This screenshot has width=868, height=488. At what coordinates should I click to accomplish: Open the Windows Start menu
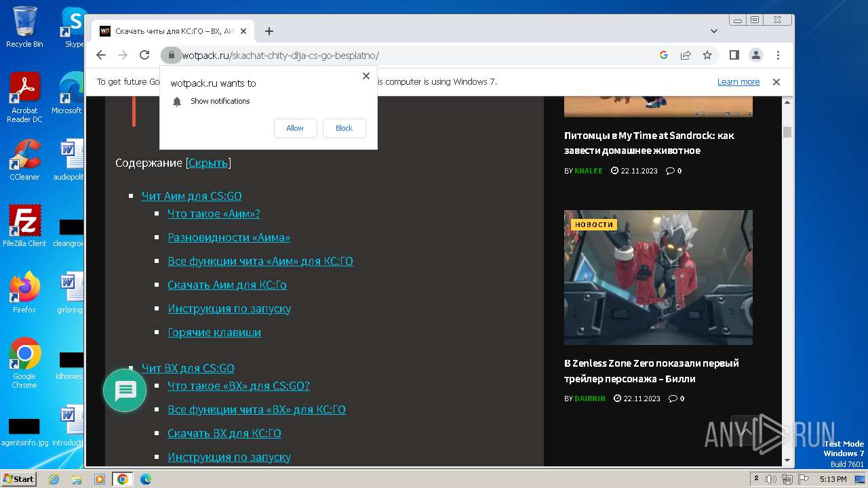pos(18,479)
